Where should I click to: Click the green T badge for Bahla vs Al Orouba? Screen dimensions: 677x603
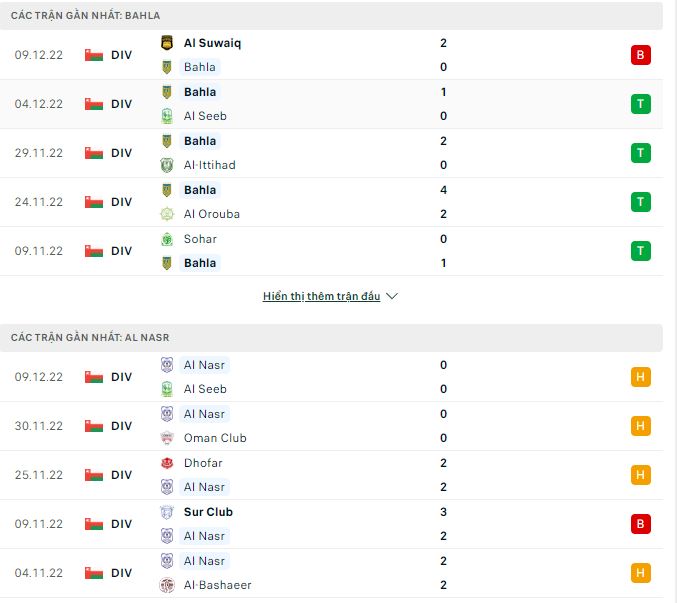pos(640,202)
